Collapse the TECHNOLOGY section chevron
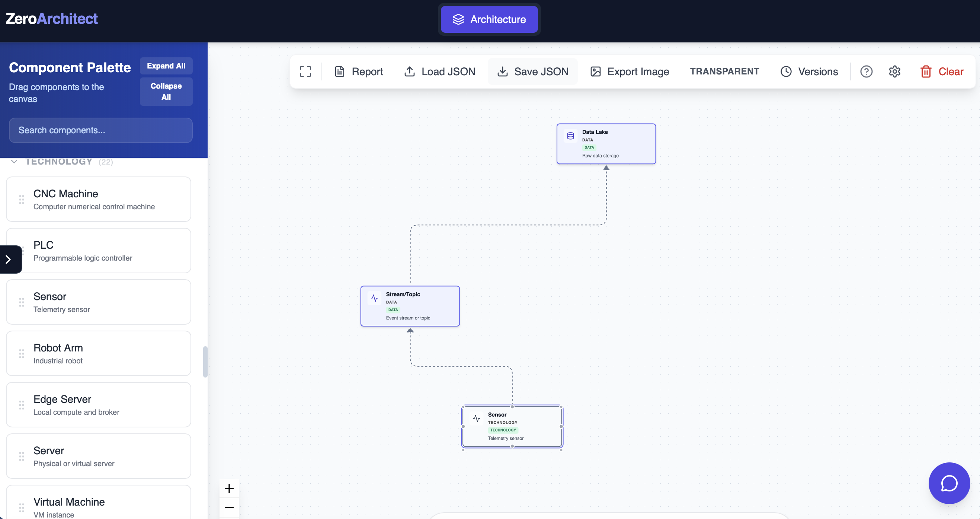Viewport: 980px width, 519px height. 14,162
